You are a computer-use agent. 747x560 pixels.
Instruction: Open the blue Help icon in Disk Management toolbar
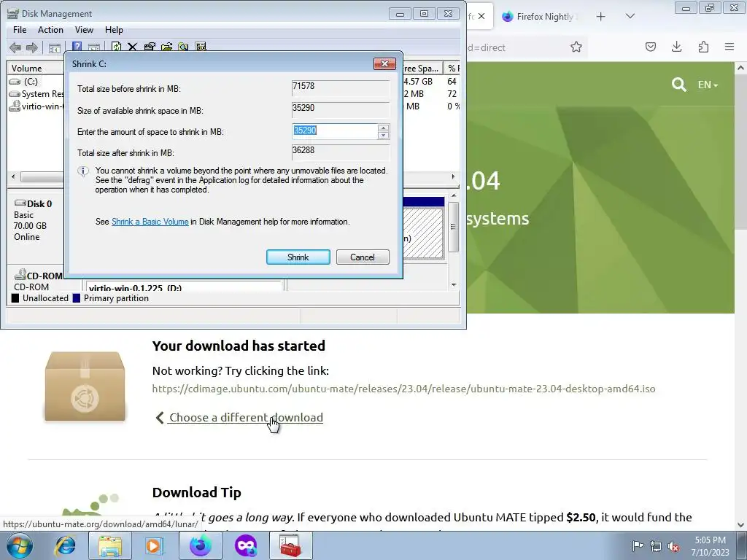tap(77, 47)
